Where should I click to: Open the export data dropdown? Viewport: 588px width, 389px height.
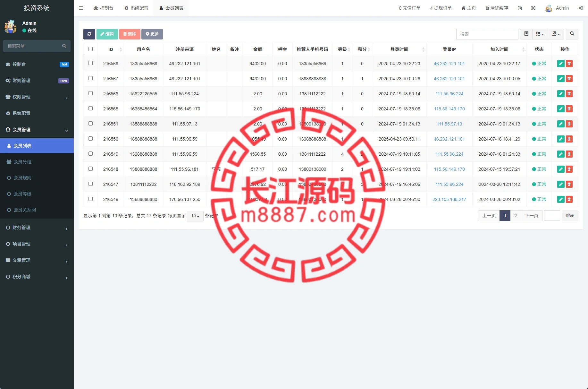pyautogui.click(x=556, y=34)
